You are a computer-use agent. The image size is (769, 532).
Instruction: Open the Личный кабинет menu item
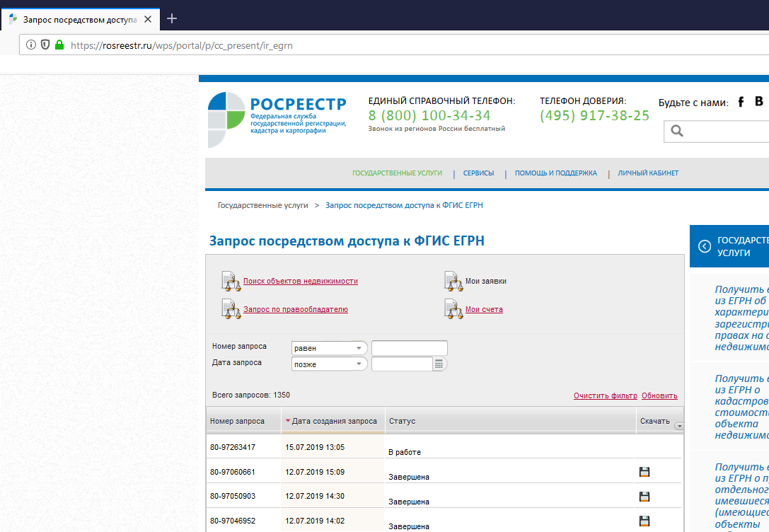[x=648, y=173]
